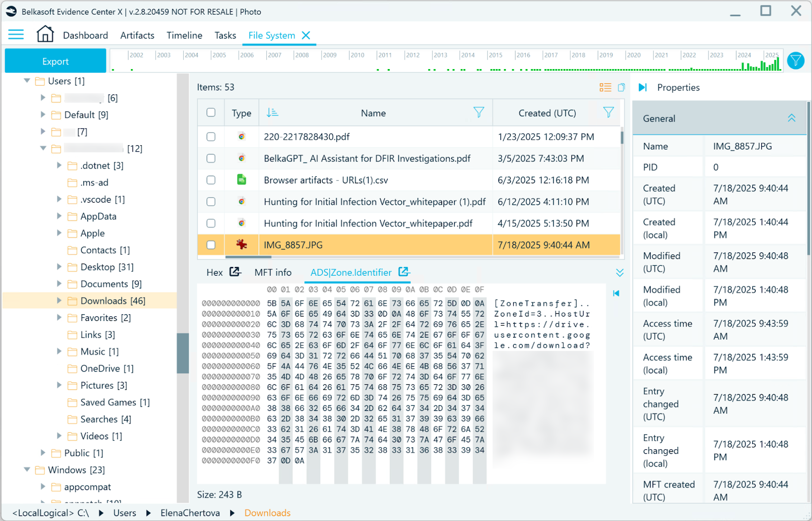Image resolution: width=812 pixels, height=521 pixels.
Task: Check the Hunting whitepaper.pdf row checkbox
Action: [211, 223]
